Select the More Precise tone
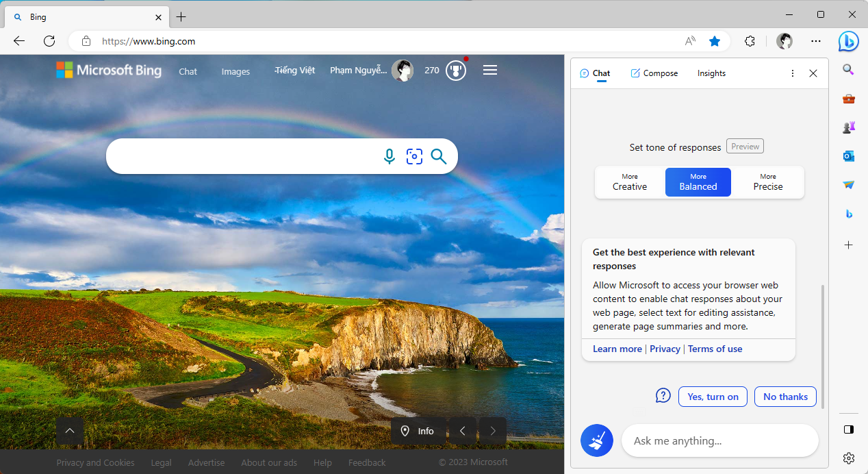The image size is (868, 474). tap(767, 182)
